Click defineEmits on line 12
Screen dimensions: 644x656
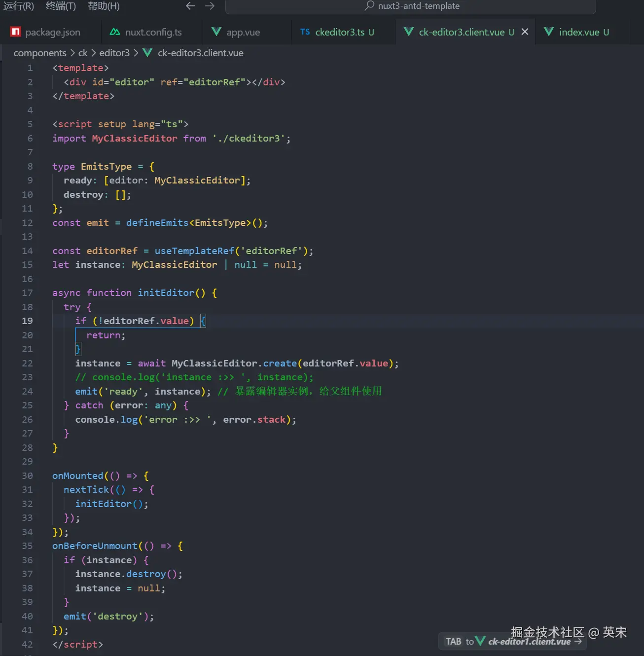pos(157,223)
